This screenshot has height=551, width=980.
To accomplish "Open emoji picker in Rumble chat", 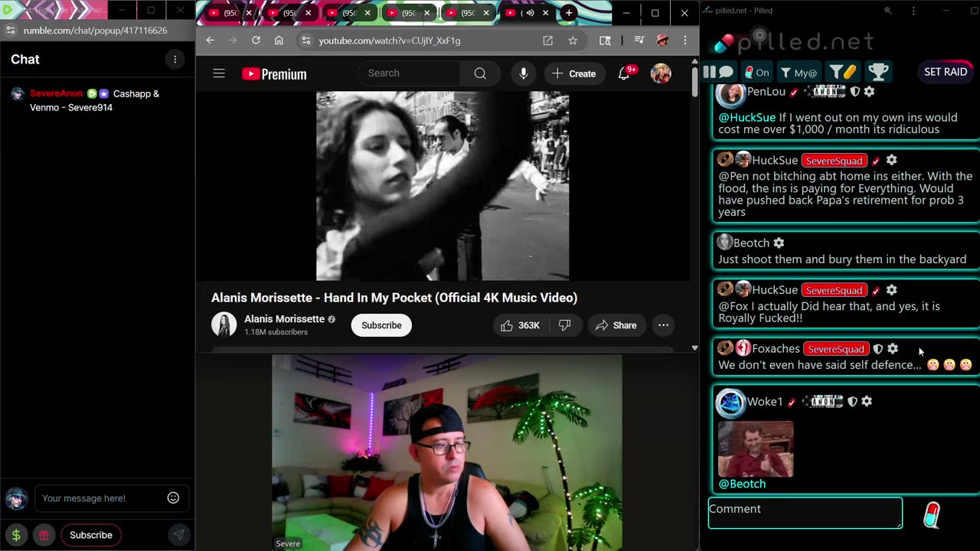I will click(174, 497).
